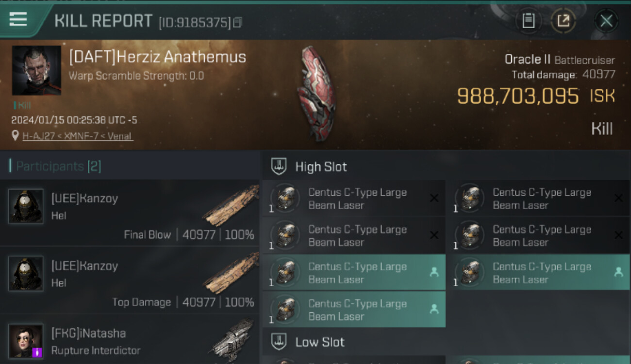
Task: Open the H-AJ27 < XMNF-7 < Venal location link
Action: 78,136
